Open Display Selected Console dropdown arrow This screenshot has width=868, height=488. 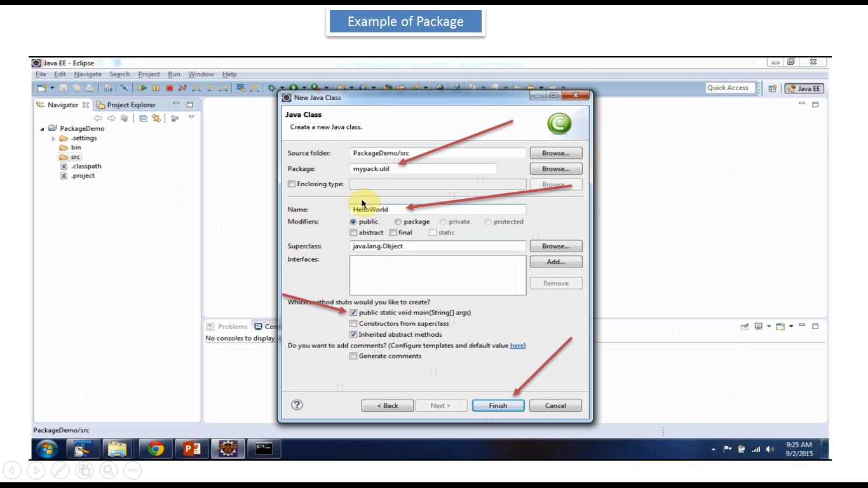point(769,327)
